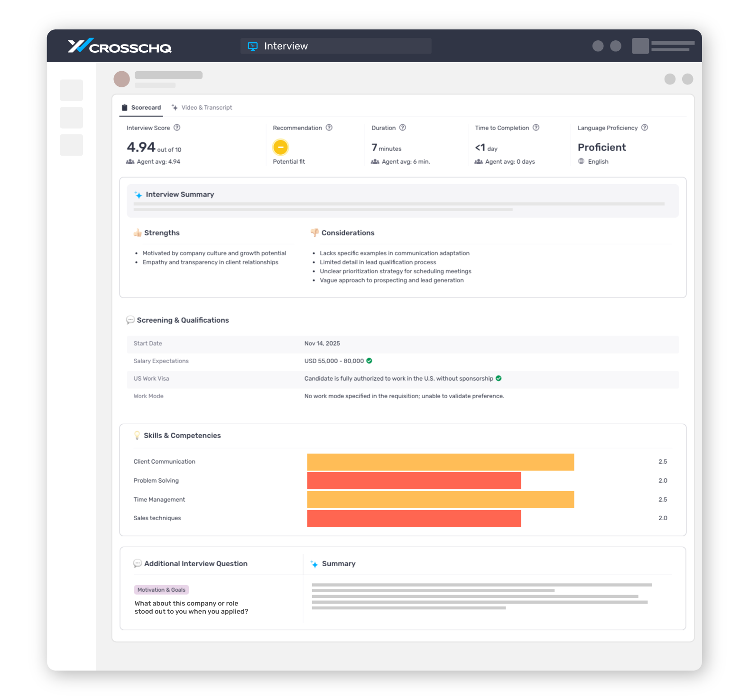Click the green check beside Salary Expectations
The width and height of the screenshot is (749, 700).
pos(370,361)
